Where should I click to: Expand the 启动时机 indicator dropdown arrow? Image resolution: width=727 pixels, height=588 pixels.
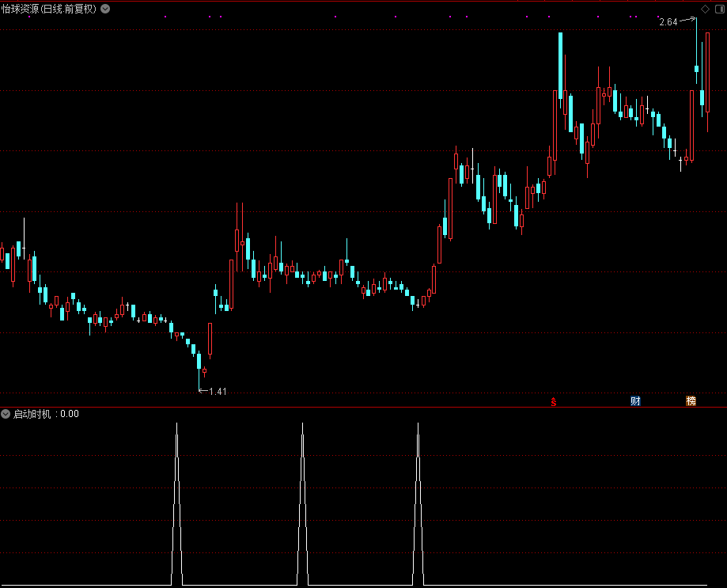(x=6, y=414)
